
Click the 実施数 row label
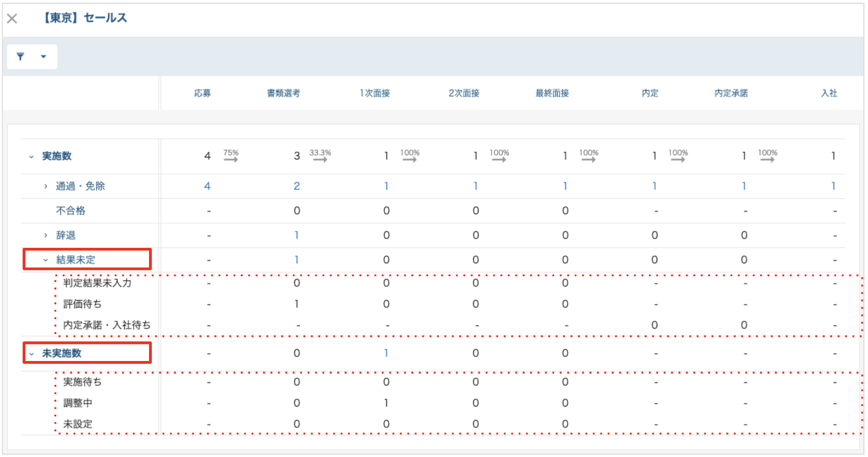[x=57, y=156]
